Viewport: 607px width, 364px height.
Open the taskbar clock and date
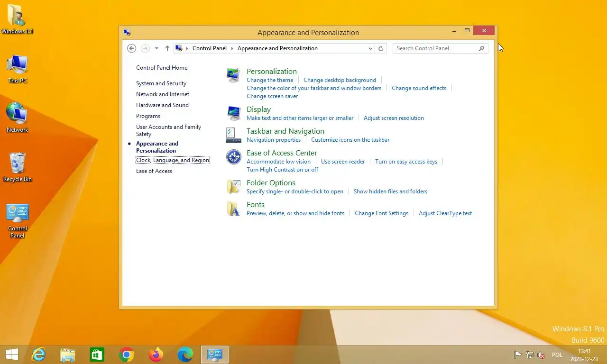[x=584, y=355]
